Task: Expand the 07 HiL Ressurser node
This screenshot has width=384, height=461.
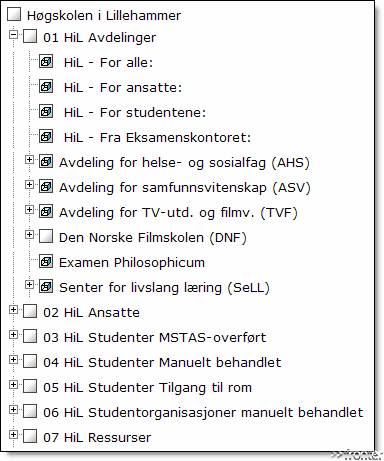Action: click(x=13, y=434)
